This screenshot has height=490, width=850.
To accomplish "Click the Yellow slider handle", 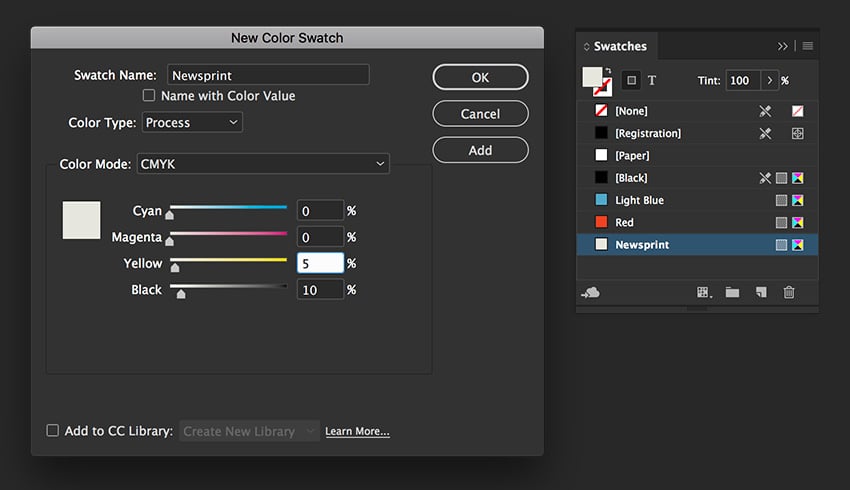I will click(175, 267).
